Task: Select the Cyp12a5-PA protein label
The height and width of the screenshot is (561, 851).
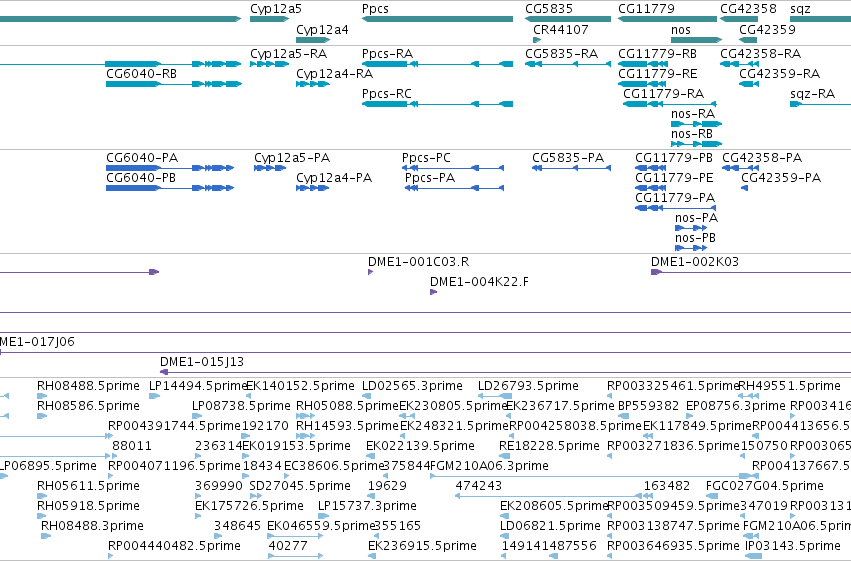Action: pyautogui.click(x=292, y=158)
